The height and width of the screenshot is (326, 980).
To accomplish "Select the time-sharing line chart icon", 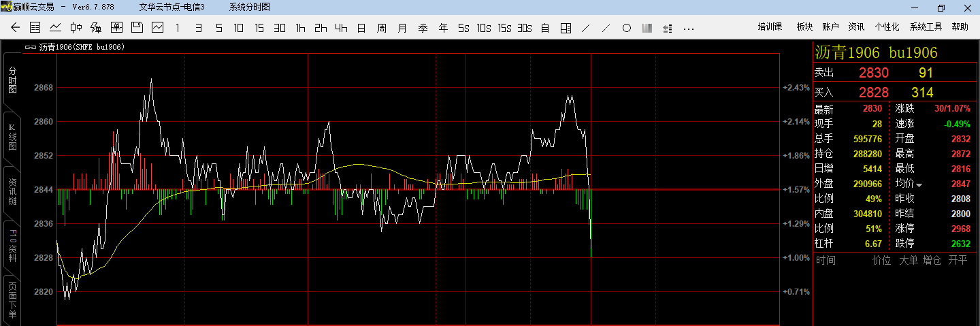I will tap(56, 28).
